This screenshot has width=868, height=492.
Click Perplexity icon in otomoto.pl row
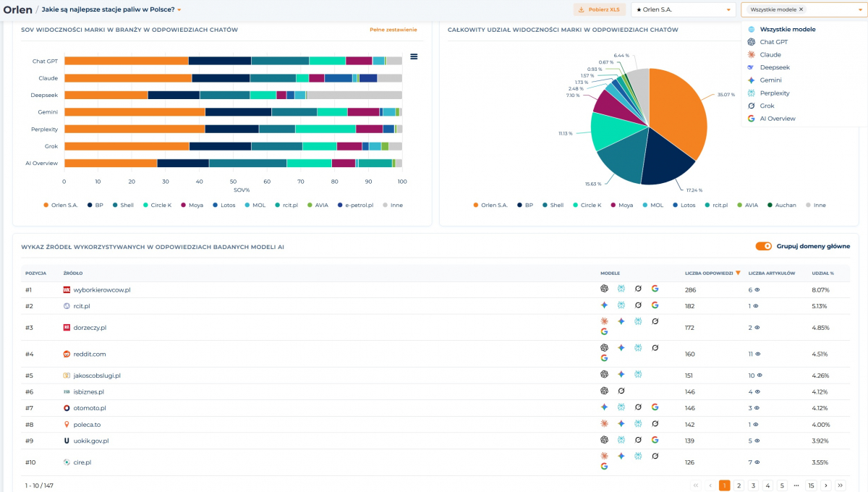pos(621,407)
